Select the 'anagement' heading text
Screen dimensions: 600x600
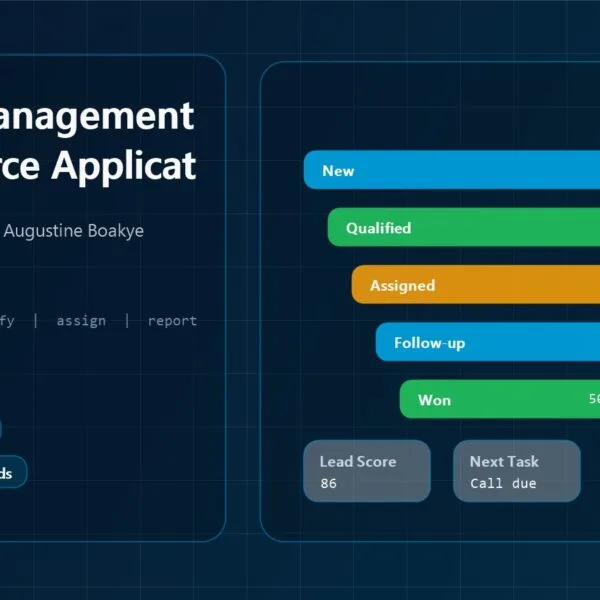(97, 119)
